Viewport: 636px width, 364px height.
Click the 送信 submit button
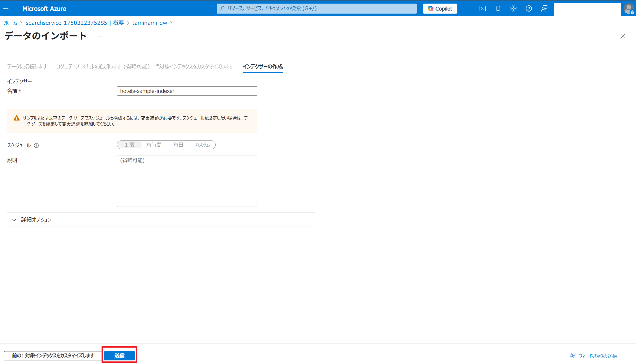point(119,355)
